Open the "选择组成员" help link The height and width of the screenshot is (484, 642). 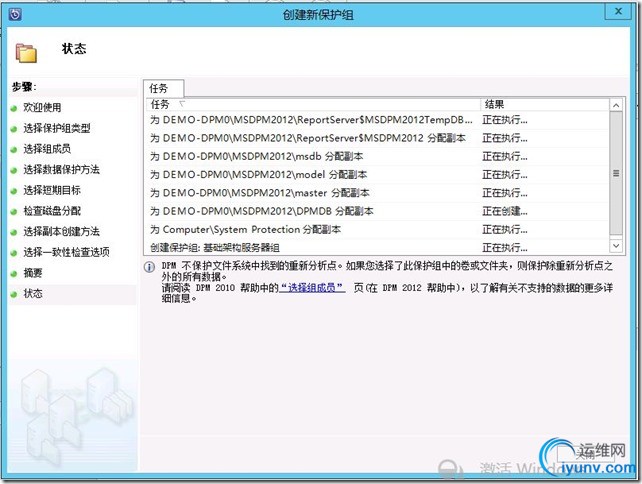coord(312,288)
